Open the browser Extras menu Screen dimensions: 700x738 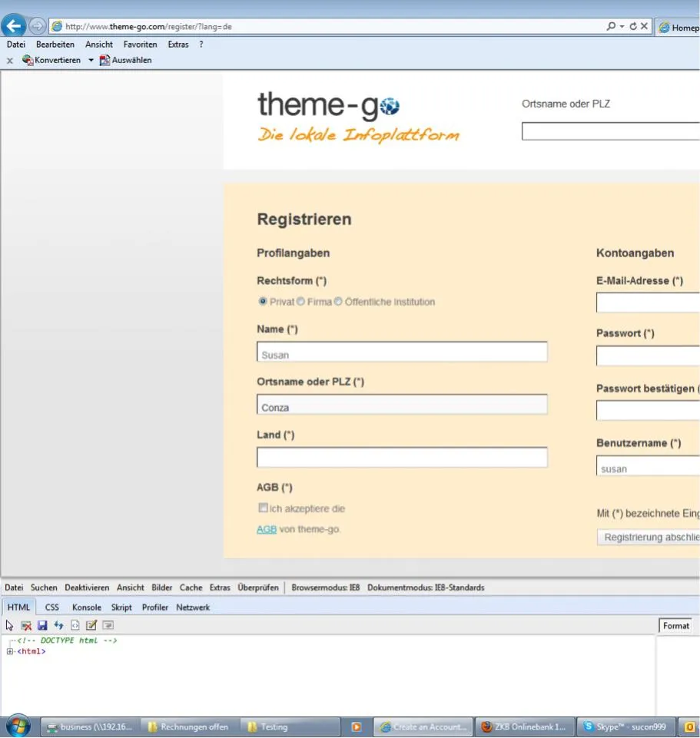coord(178,45)
